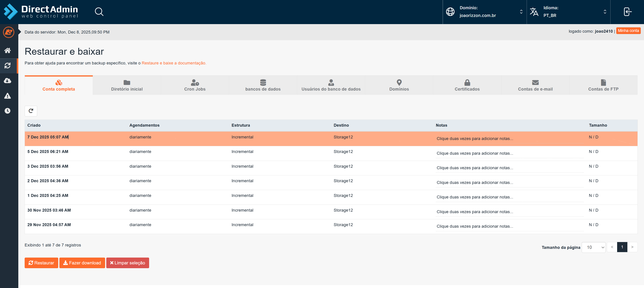Open the Restaure e baixe documentation link
The width and height of the screenshot is (644, 288).
click(174, 63)
